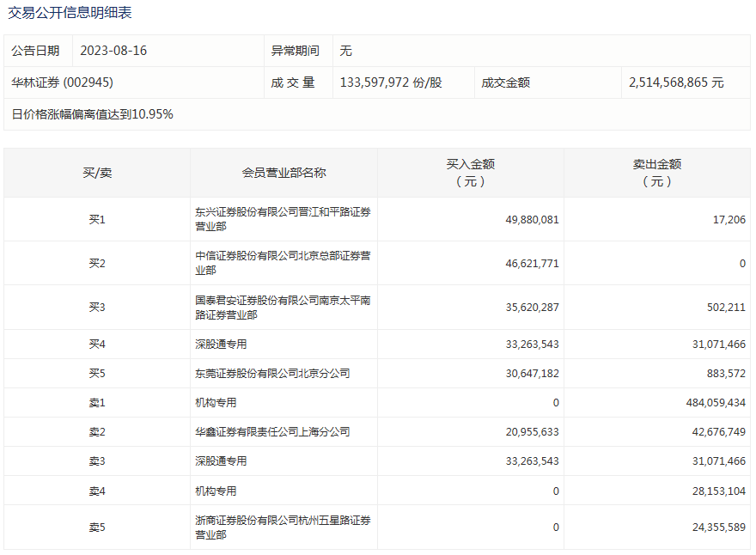Open 浙商证券杭州五星路证券营业部 entry

tap(283, 528)
